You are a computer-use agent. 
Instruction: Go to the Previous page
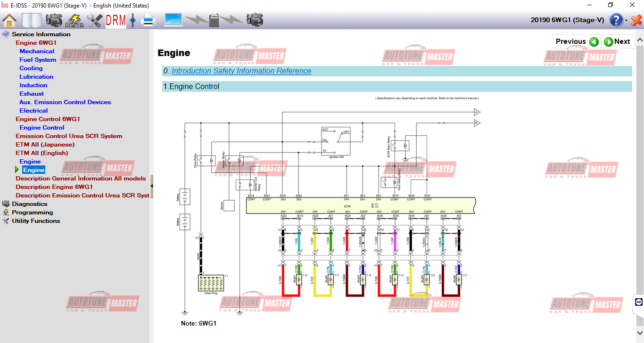point(577,41)
